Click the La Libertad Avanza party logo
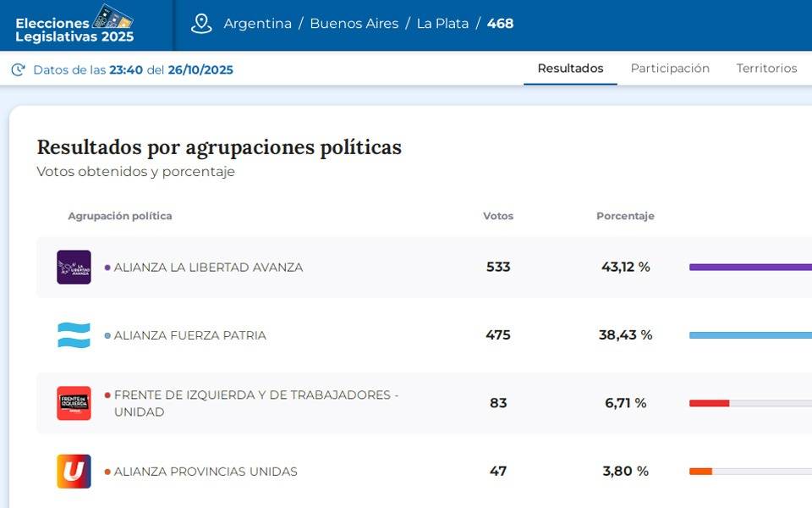Viewport: 812px width, 508px height. (74, 268)
